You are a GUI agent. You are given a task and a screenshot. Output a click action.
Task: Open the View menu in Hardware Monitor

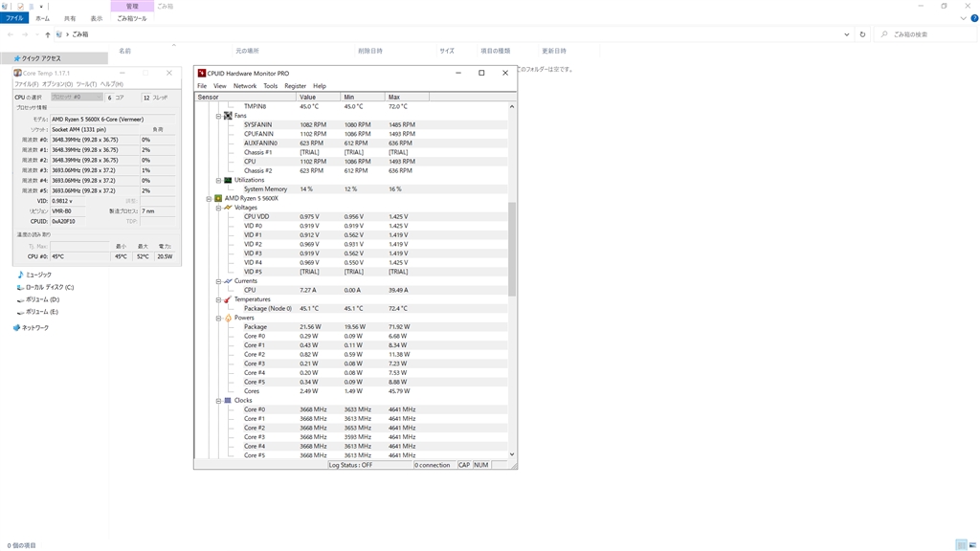[220, 86]
